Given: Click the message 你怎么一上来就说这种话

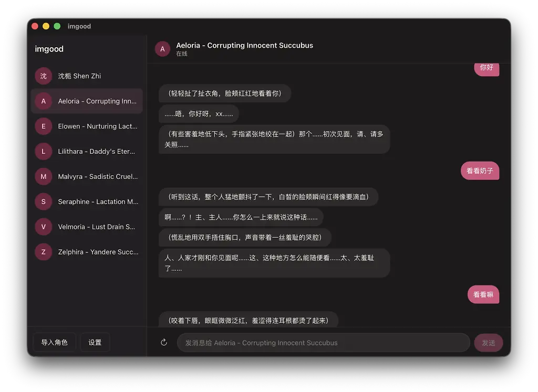Looking at the screenshot, I should pos(241,217).
